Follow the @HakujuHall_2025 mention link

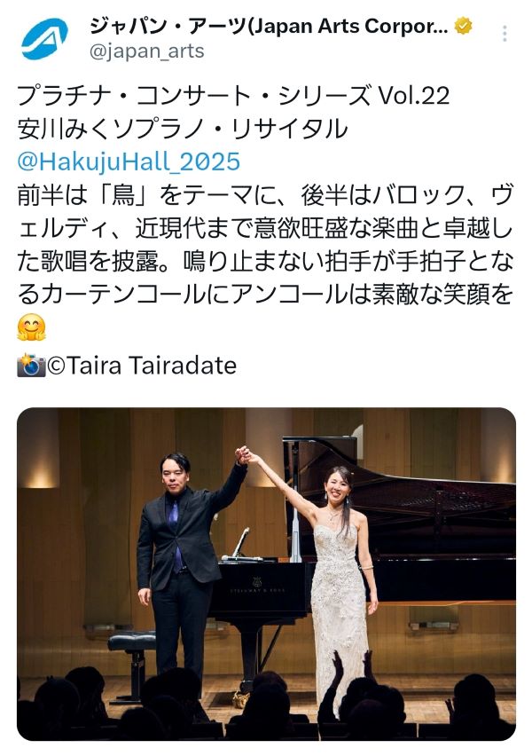point(129,161)
